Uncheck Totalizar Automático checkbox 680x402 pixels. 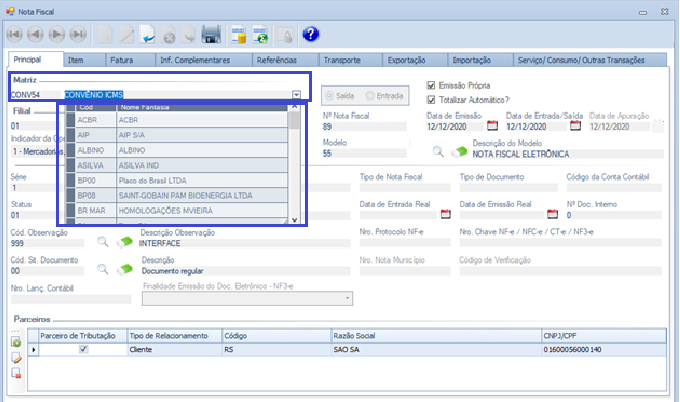431,99
